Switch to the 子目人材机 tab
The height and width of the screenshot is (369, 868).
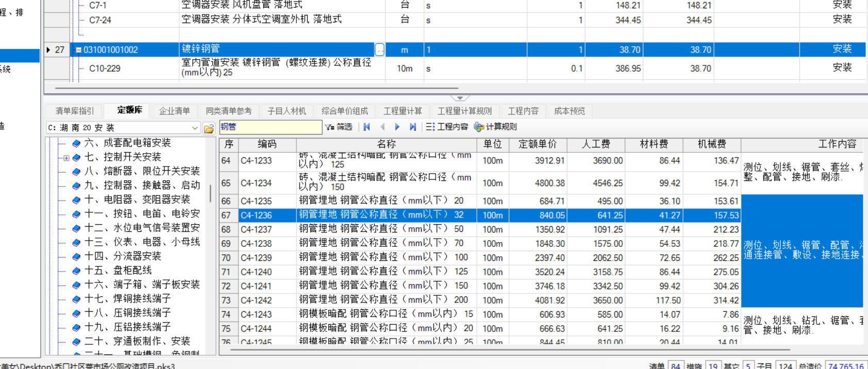[x=287, y=111]
